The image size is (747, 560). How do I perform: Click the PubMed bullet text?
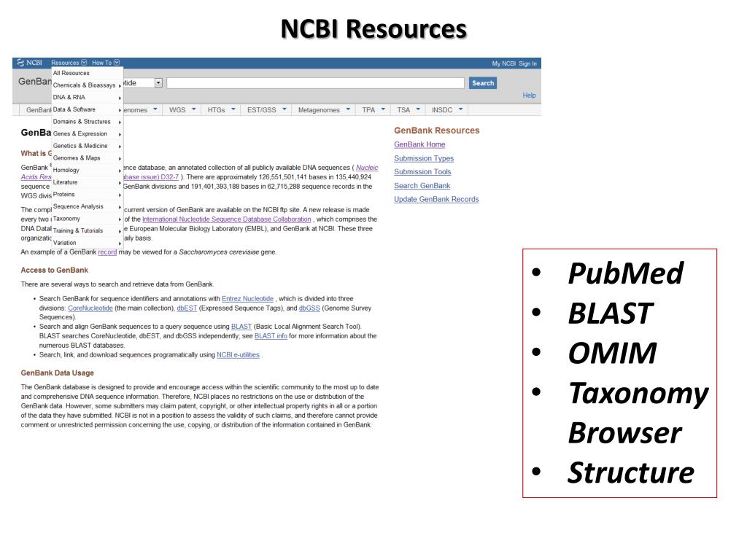click(625, 273)
